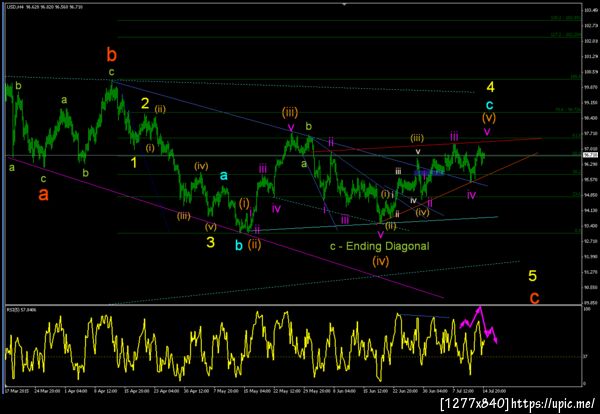Click the '22 May 12:00' time axis label
This screenshot has width=600, height=414.
289,391
